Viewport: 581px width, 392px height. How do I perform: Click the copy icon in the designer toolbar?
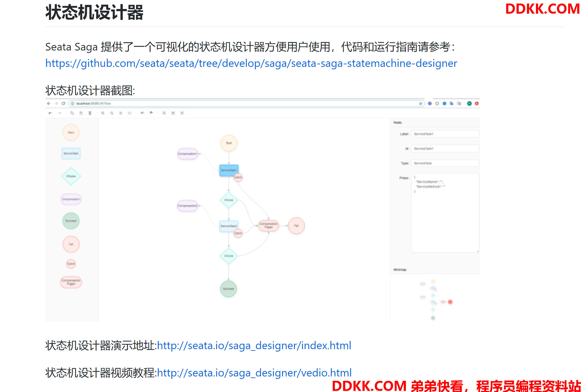72,113
